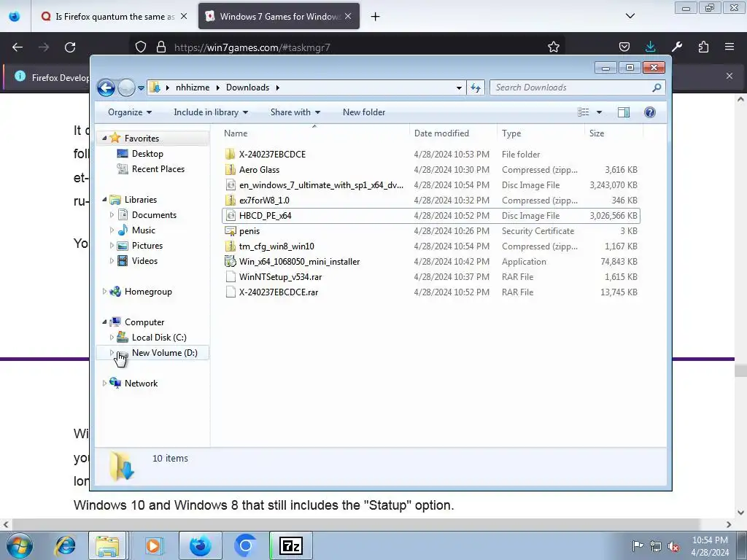Screen dimensions: 747x560
Task: Switch to Windows 7 Games tab
Action: coord(279,17)
